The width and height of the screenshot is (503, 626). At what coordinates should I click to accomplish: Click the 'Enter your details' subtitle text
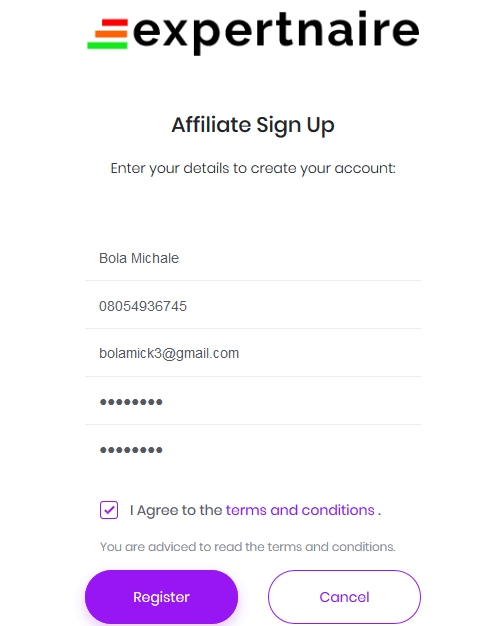click(x=253, y=168)
